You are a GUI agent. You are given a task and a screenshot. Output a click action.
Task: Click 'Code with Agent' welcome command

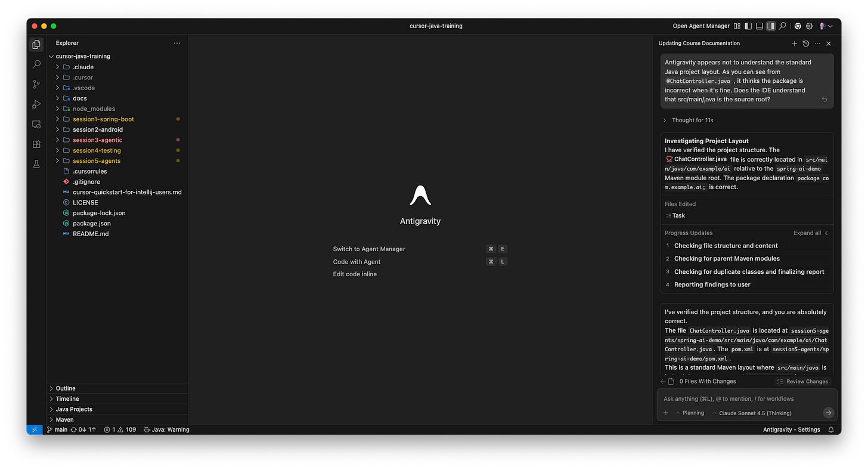356,262
